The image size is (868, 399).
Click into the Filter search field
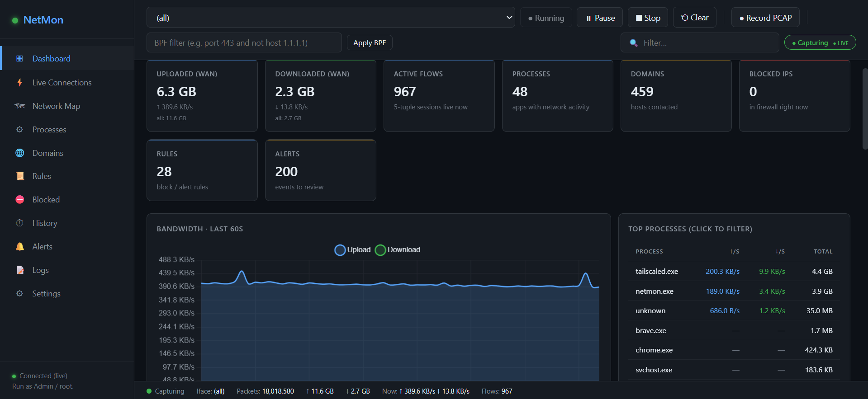click(700, 42)
